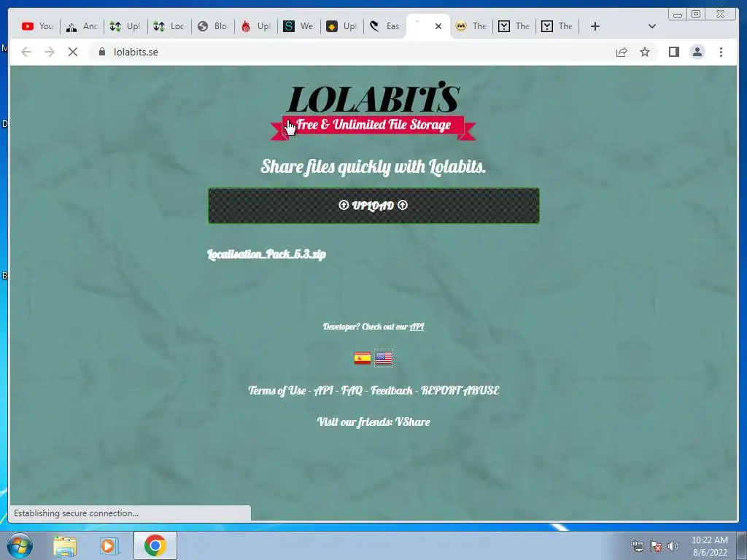This screenshot has width=747, height=560.
Task: Open the Feedback link
Action: point(392,391)
